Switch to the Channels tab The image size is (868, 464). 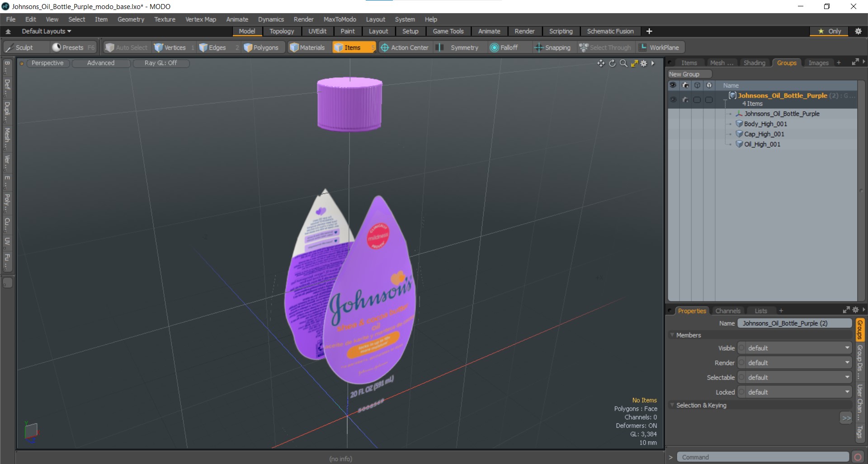coord(728,311)
